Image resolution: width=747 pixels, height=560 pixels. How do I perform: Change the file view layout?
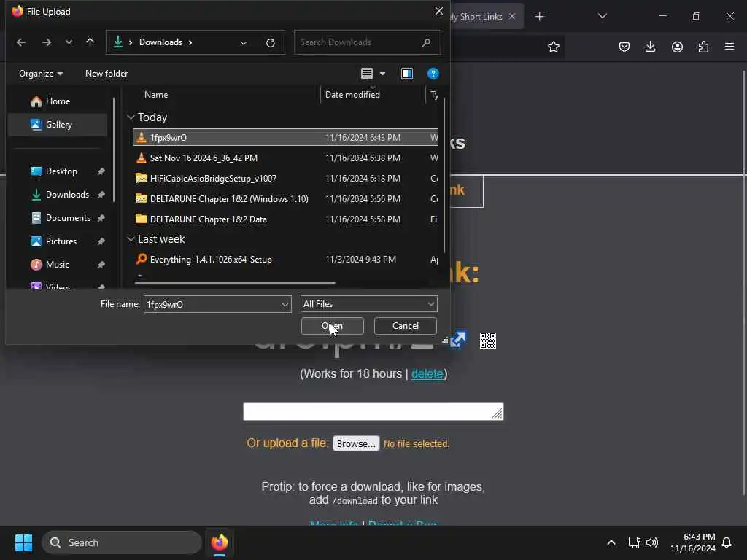tap(366, 74)
